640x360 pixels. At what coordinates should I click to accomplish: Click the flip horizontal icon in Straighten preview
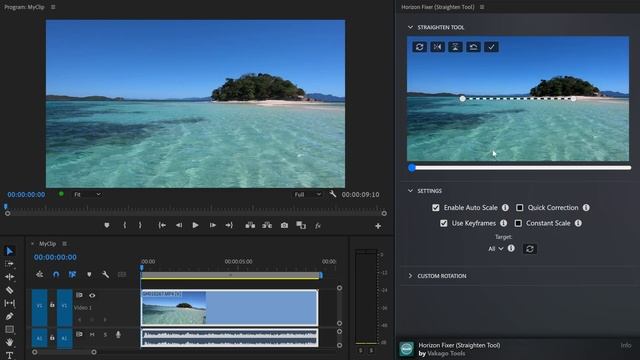[437, 47]
